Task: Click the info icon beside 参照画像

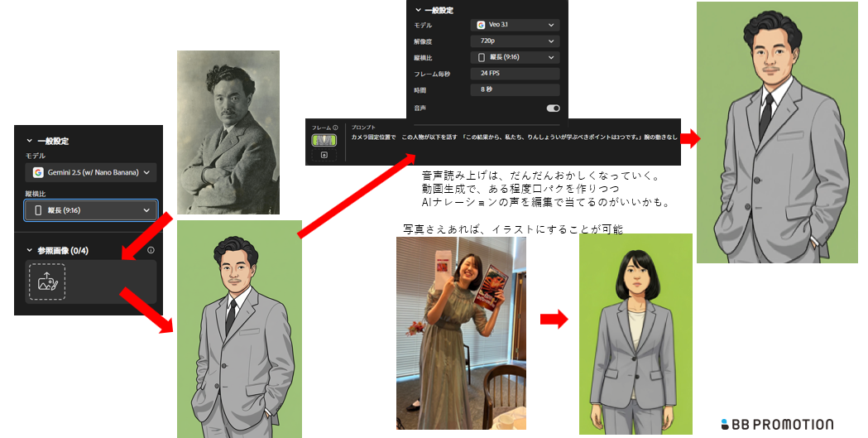Action: 151,250
